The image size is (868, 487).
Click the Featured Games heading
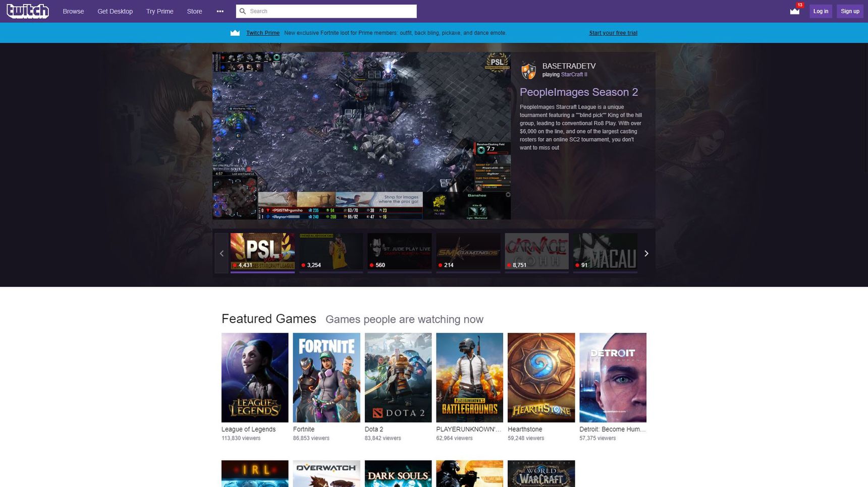[269, 319]
